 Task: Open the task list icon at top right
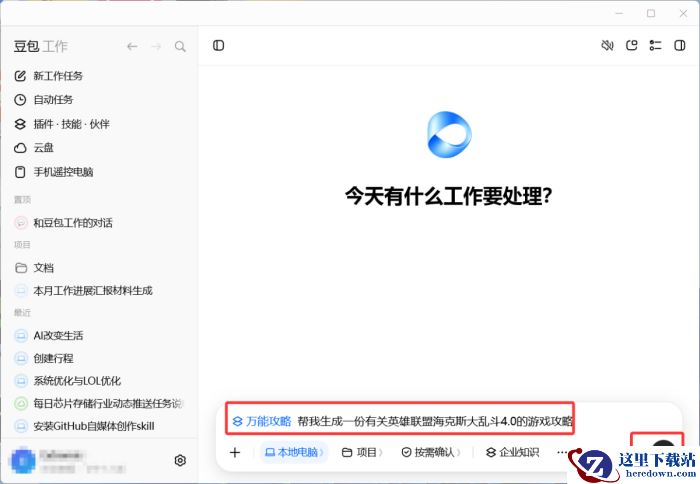[655, 46]
